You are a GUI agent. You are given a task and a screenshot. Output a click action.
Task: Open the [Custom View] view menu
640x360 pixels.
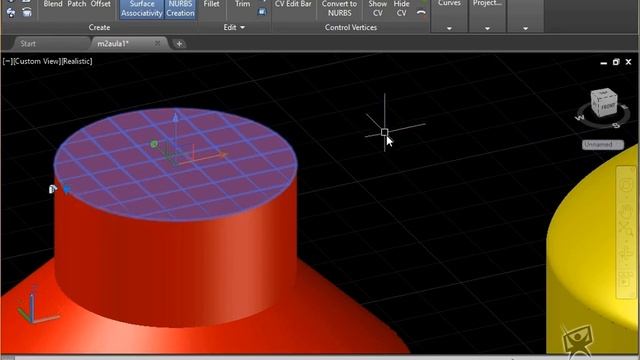point(37,61)
